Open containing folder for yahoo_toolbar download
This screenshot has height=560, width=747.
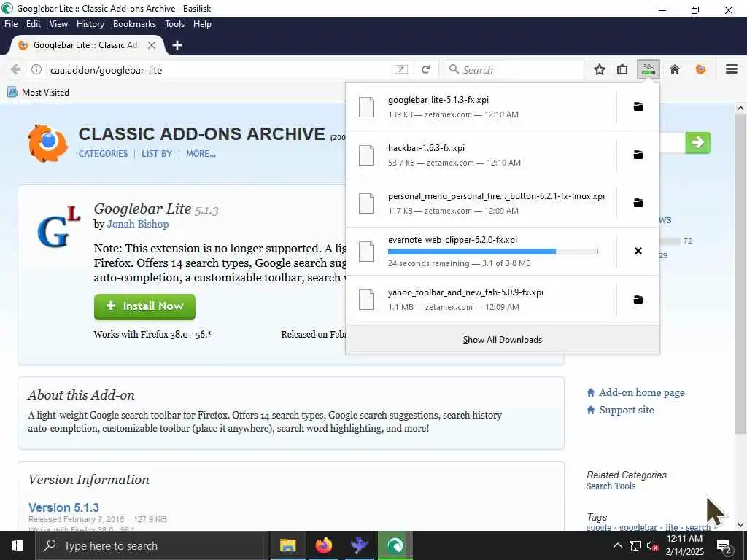638,300
